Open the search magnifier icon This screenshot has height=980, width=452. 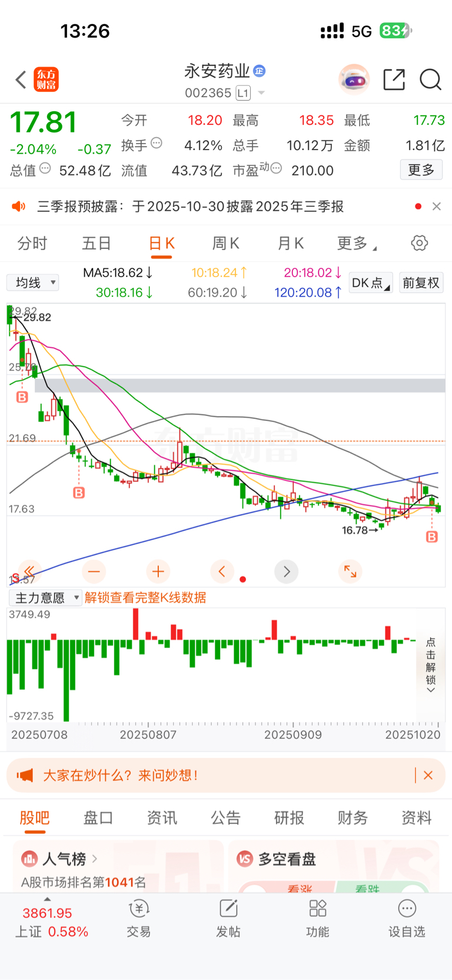pyautogui.click(x=430, y=79)
